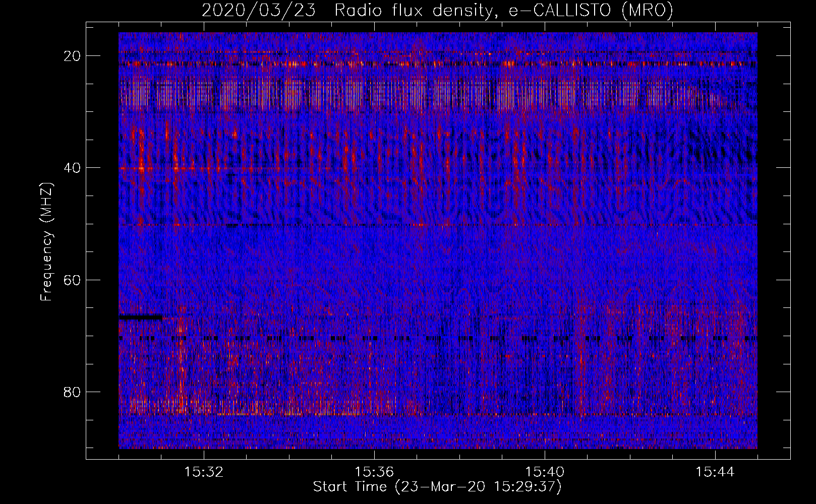Click the plot title 'Radio flux density, e-CALLISTO (MRO)'

click(503, 10)
